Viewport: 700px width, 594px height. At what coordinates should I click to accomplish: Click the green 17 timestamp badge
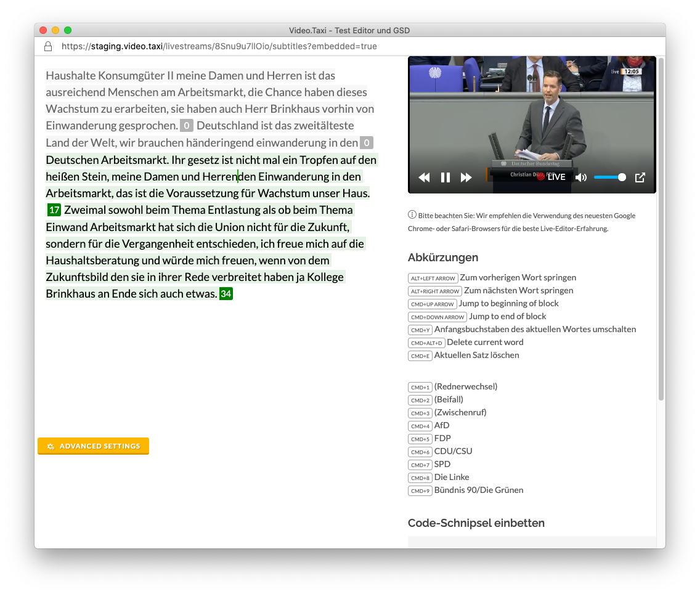click(54, 210)
